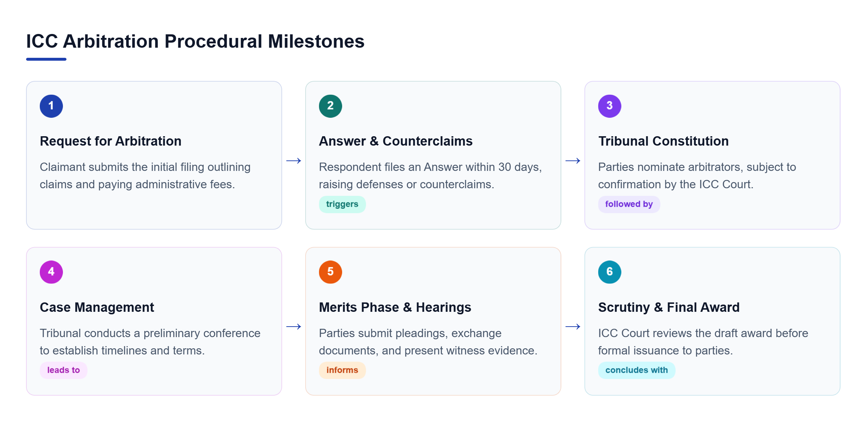Select the Merits Phase & Hearings heading
This screenshot has height=422, width=868.
pos(395,307)
